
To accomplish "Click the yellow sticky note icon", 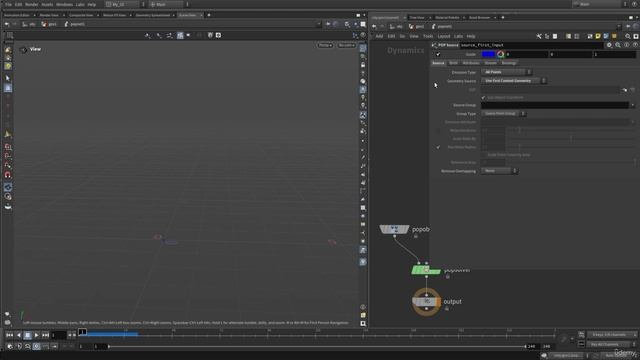I will (598, 36).
